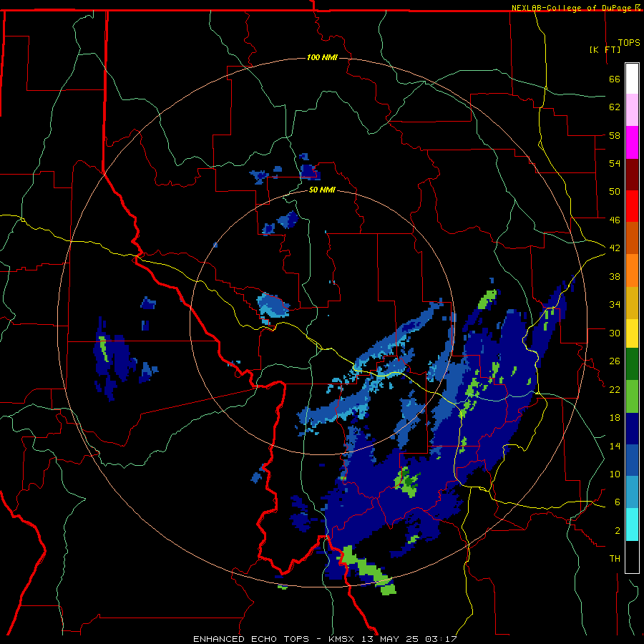Click the dark red legend swatch

coord(632,174)
